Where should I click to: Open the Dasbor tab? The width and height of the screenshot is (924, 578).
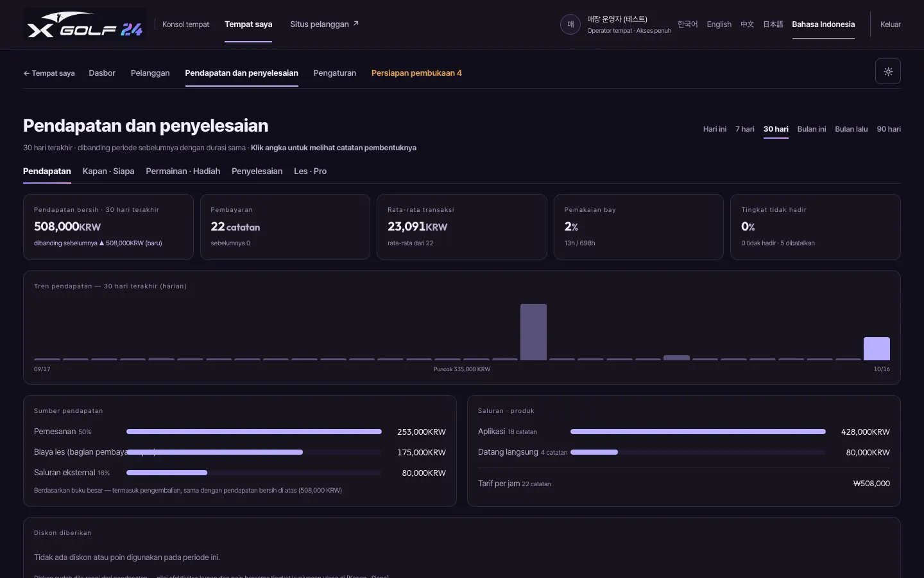coord(102,73)
